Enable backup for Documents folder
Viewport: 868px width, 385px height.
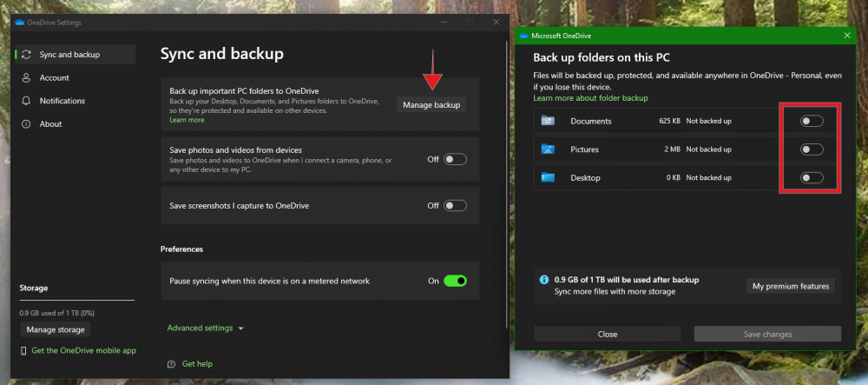pyautogui.click(x=812, y=121)
